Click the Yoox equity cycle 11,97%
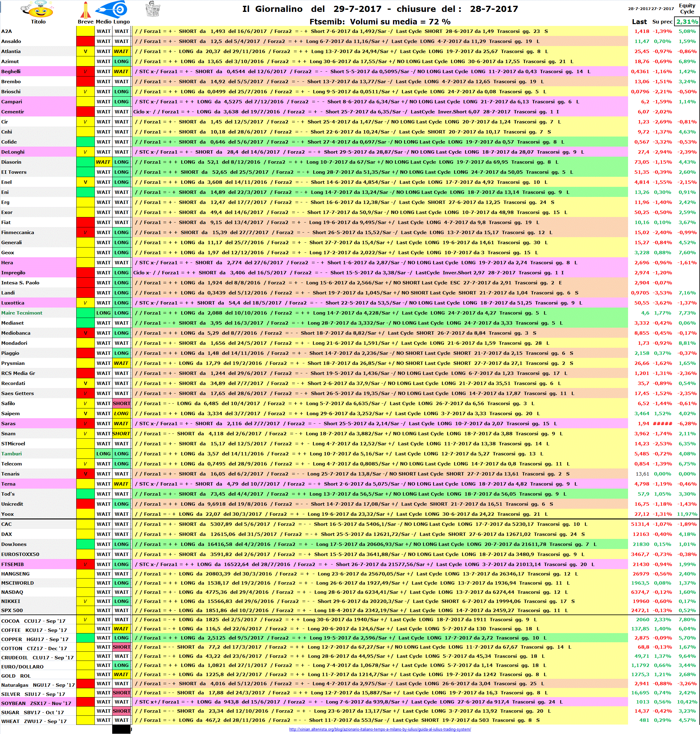 687,514
